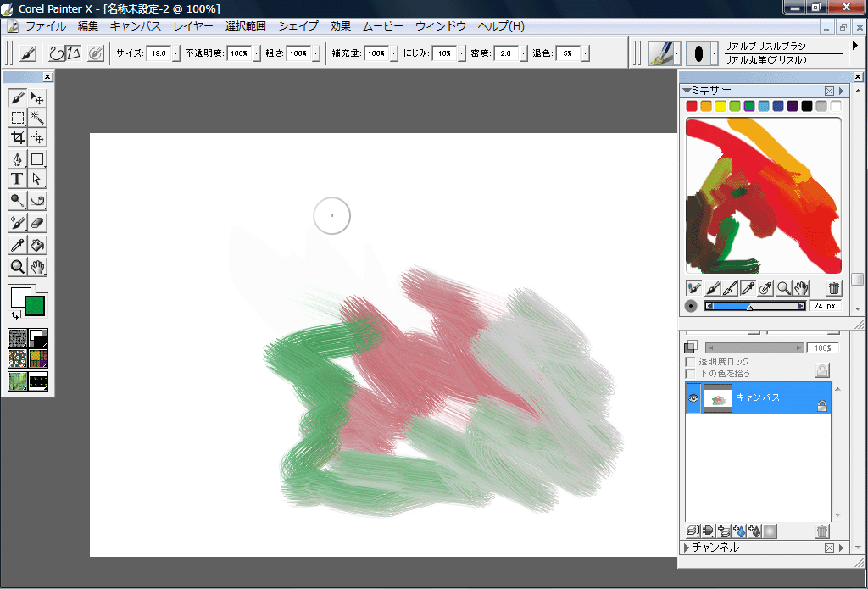Open the 混色 slider dropdown
The image size is (868, 589).
point(585,53)
